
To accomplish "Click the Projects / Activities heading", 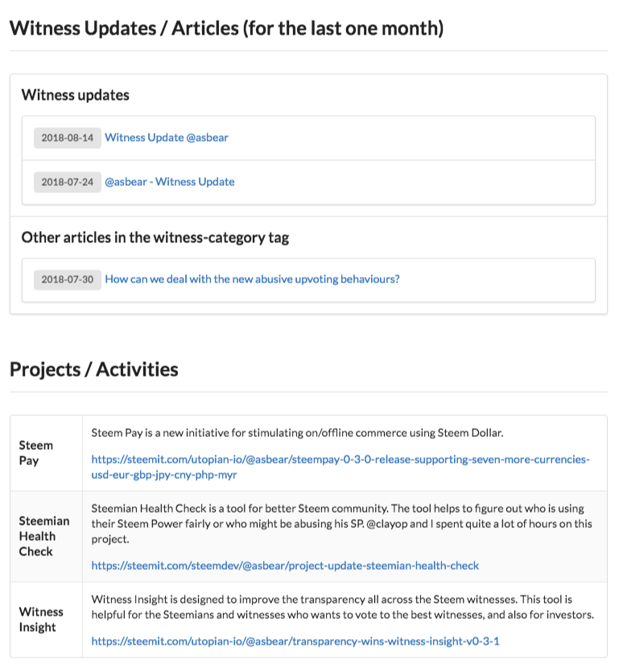I will click(94, 369).
